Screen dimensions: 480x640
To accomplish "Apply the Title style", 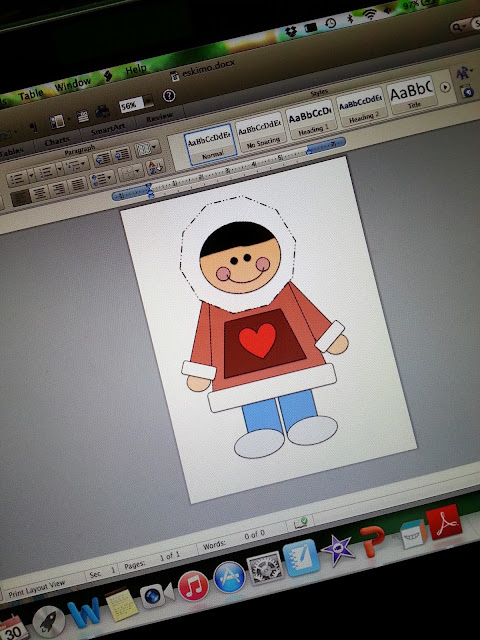I will (413, 96).
